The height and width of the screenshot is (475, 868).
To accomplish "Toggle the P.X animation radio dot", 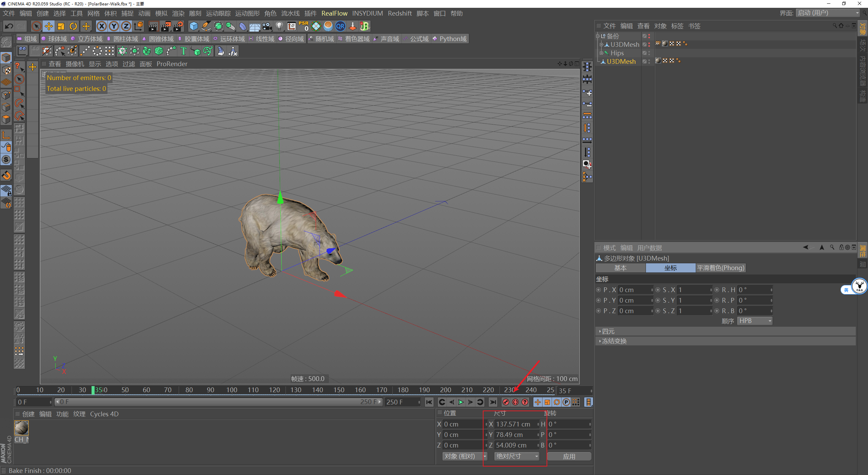I will click(x=598, y=290).
